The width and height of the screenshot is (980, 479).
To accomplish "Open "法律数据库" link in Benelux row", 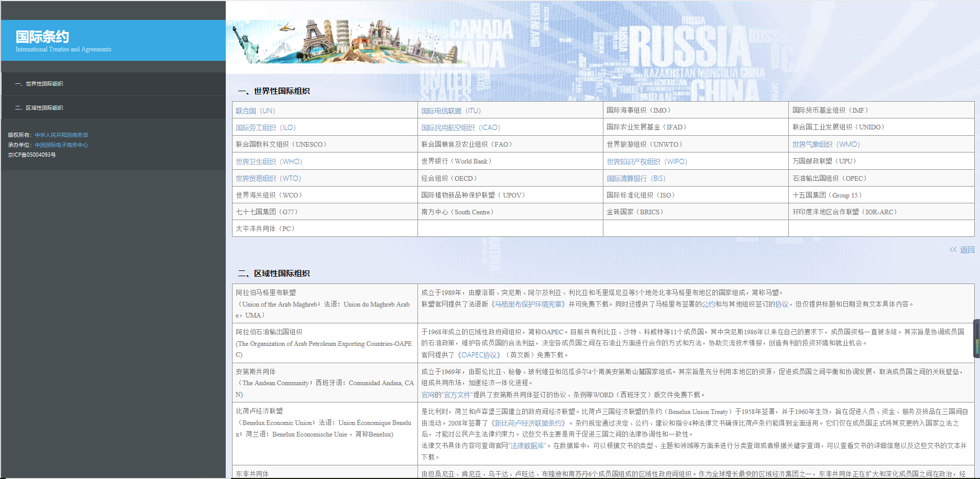I will (527, 446).
